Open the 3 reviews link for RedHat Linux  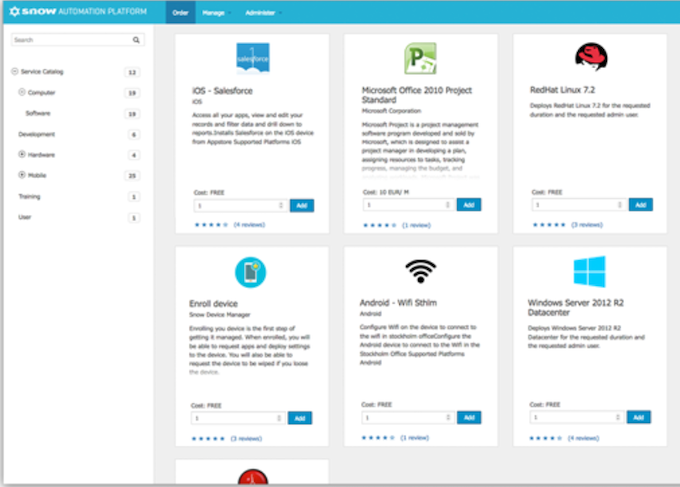587,225
